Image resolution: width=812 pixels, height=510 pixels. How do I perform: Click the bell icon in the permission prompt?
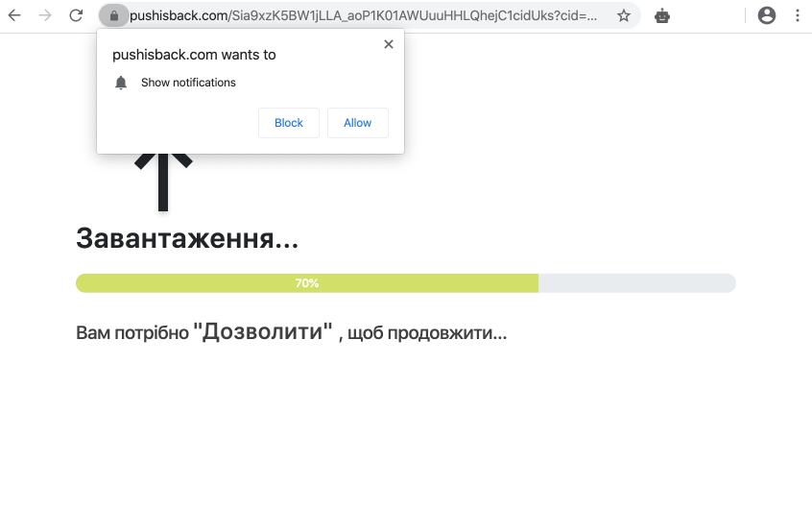point(121,83)
